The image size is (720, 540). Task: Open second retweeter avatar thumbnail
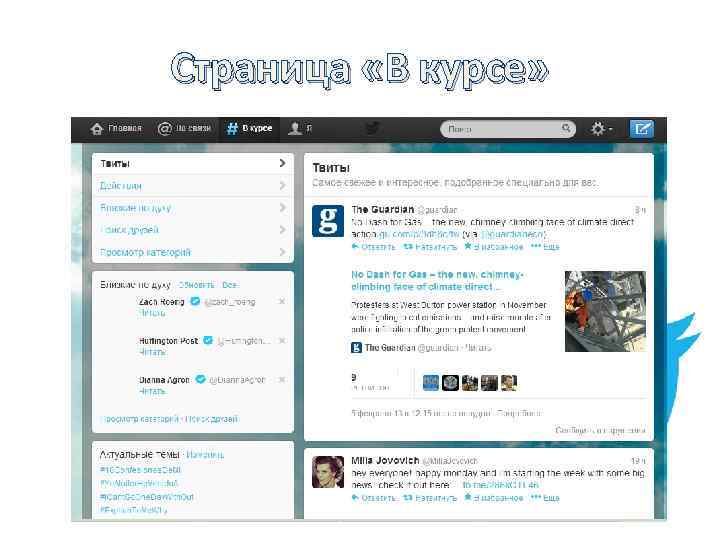point(450,383)
